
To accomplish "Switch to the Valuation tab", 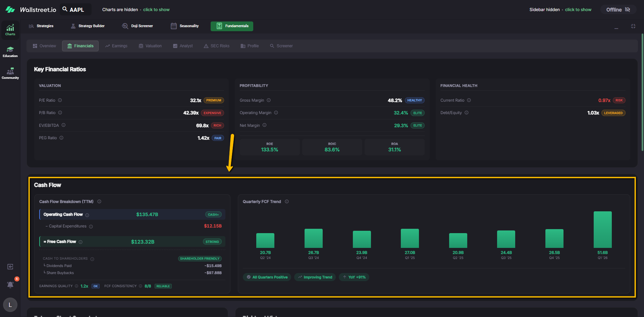I will [x=150, y=46].
